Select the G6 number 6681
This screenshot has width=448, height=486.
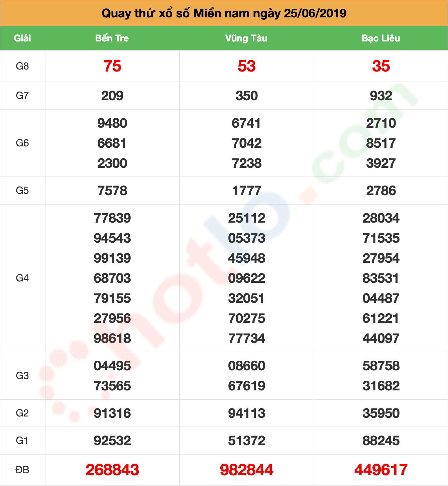pyautogui.click(x=112, y=143)
